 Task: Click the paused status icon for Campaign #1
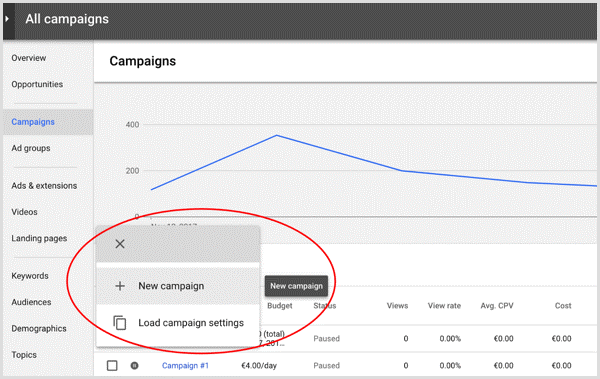click(x=134, y=366)
